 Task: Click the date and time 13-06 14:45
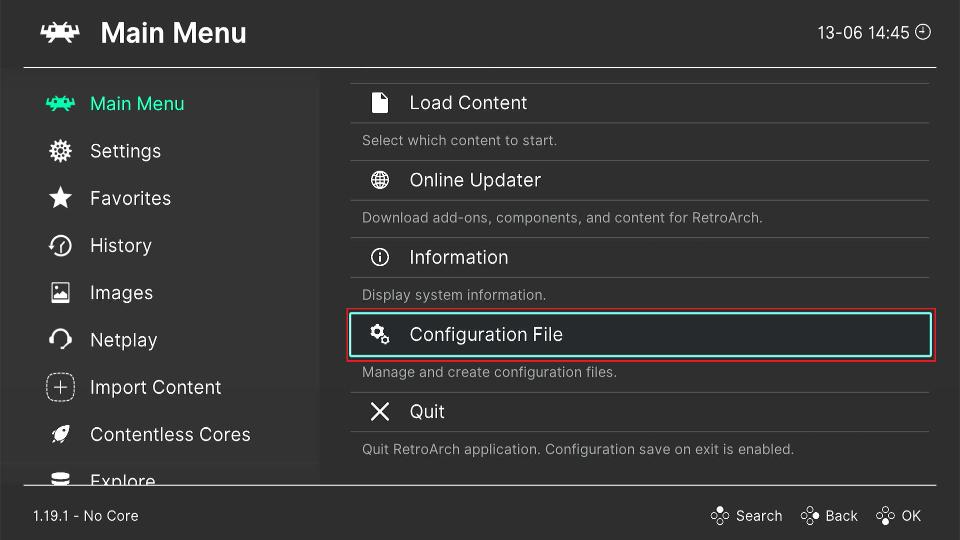coord(863,32)
